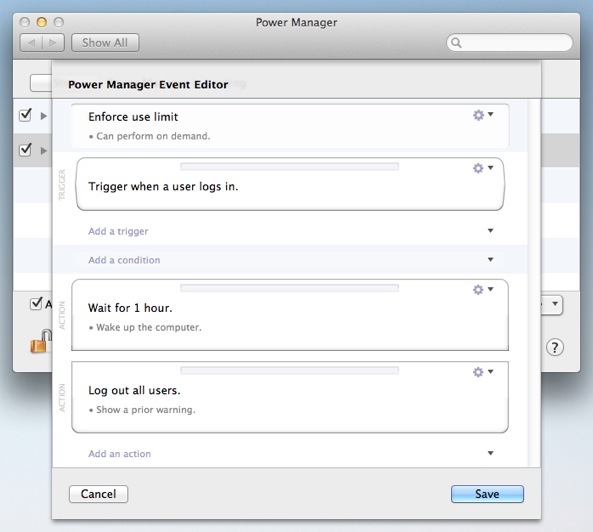Toggle the first event checkbox in background list
Viewport: 593px width, 532px height.
pyautogui.click(x=25, y=115)
